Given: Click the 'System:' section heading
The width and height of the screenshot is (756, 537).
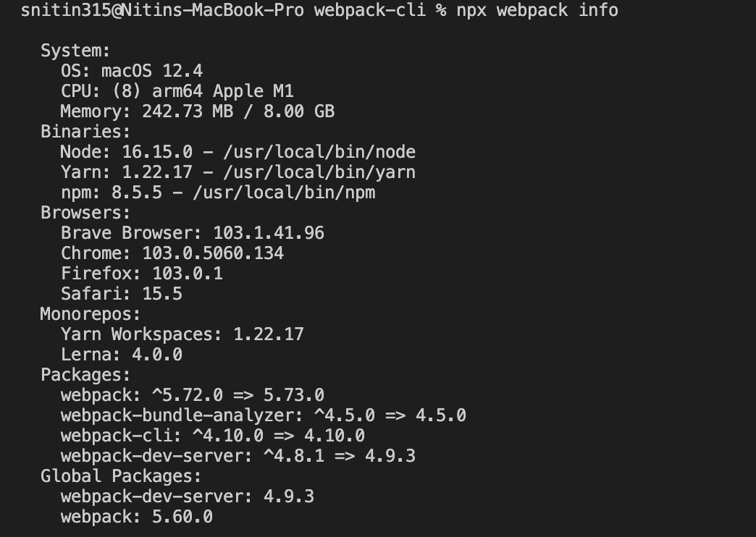Looking at the screenshot, I should 75,51.
